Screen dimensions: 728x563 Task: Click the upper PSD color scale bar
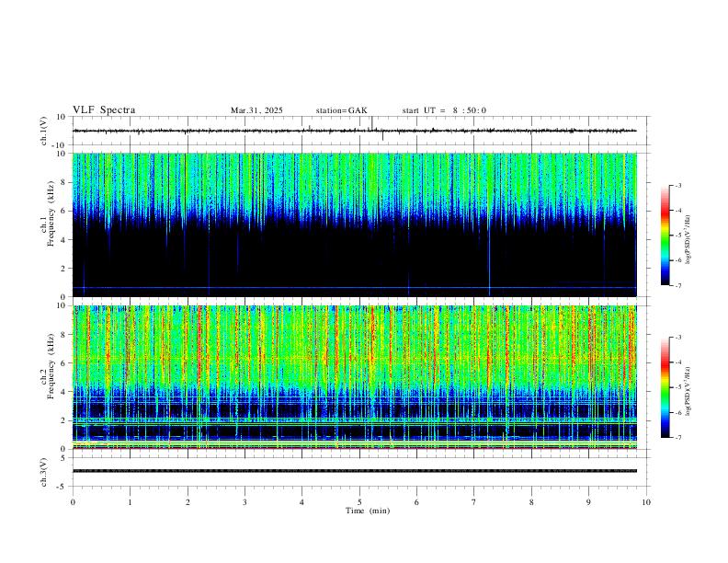coord(665,236)
